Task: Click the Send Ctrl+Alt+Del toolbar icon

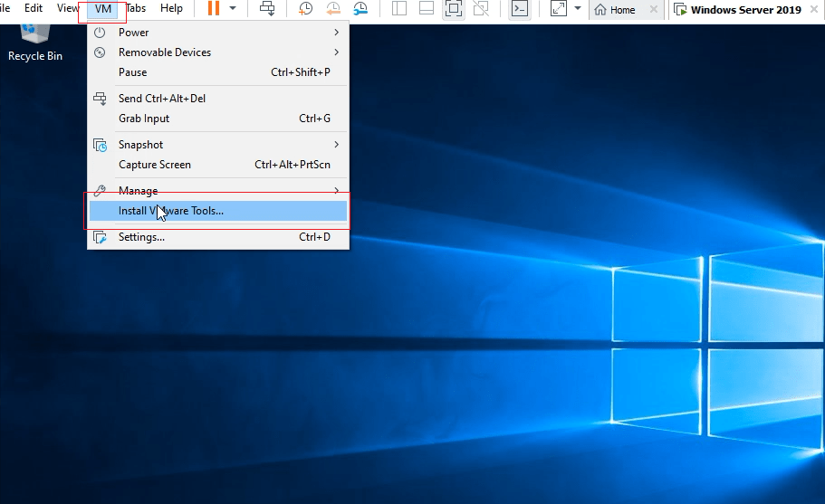Action: pyautogui.click(x=267, y=8)
